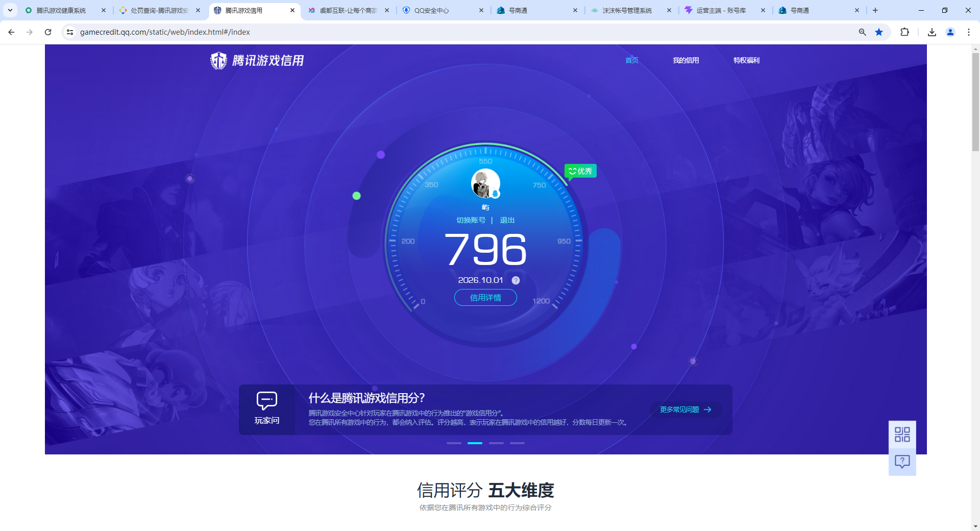
Task: Close the QQ安全中心 tab
Action: (481, 10)
